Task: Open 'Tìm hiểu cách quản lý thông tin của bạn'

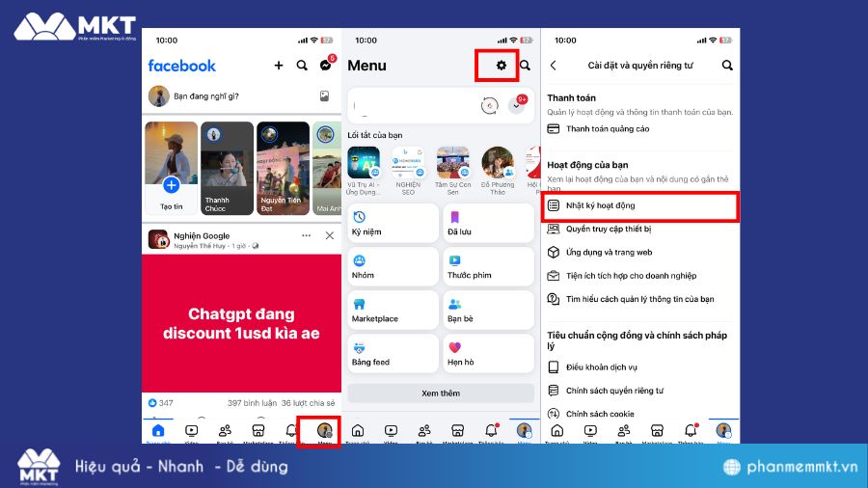Action: click(x=640, y=299)
